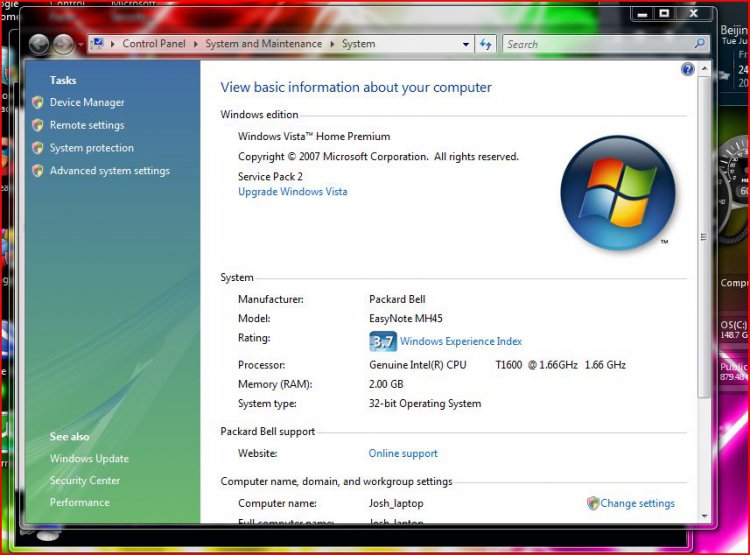Open Device Manager task link
Image resolution: width=750 pixels, height=555 pixels.
point(87,102)
